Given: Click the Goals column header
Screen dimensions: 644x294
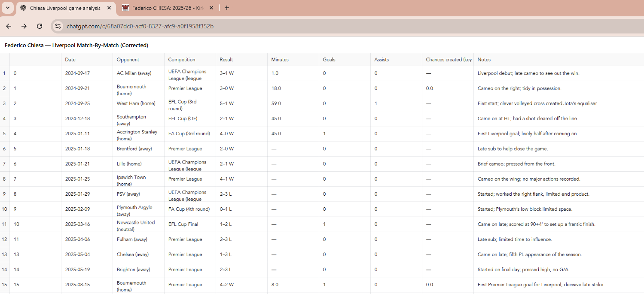Looking at the screenshot, I should coord(345,60).
